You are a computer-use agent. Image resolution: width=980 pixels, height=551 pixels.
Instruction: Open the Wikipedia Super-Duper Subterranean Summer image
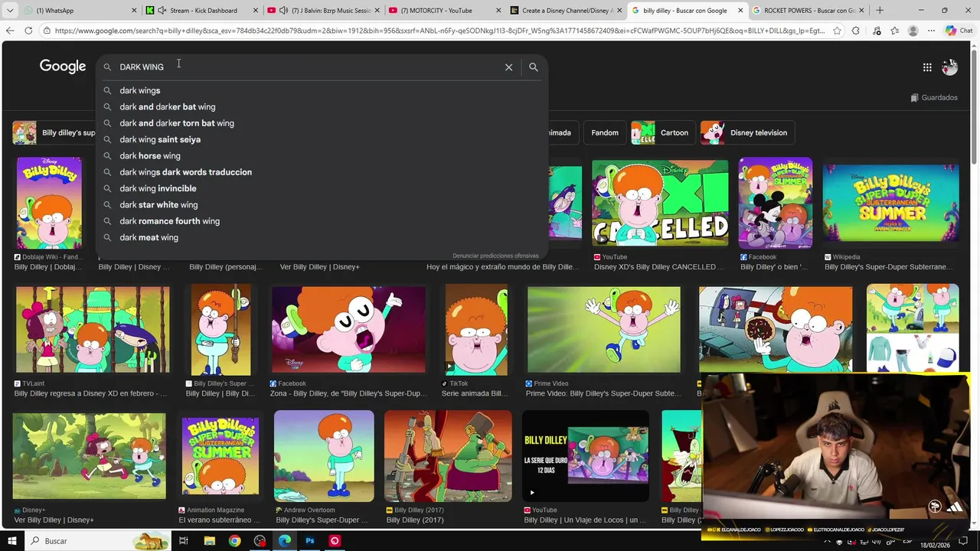pyautogui.click(x=890, y=203)
